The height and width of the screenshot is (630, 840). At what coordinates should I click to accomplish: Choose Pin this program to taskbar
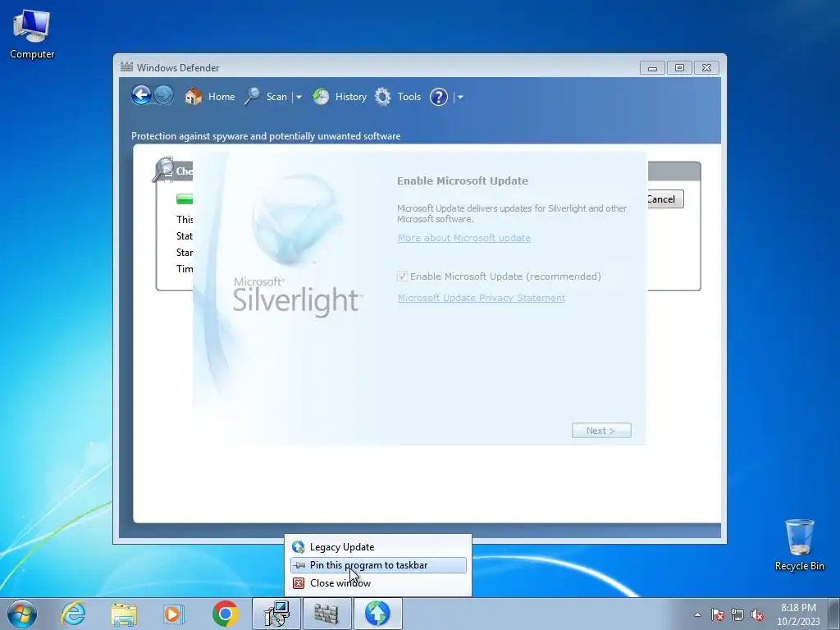click(377, 565)
